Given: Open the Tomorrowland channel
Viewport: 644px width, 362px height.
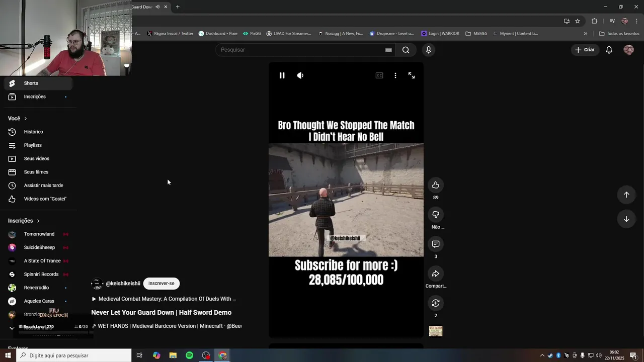Looking at the screenshot, I should click(x=39, y=234).
